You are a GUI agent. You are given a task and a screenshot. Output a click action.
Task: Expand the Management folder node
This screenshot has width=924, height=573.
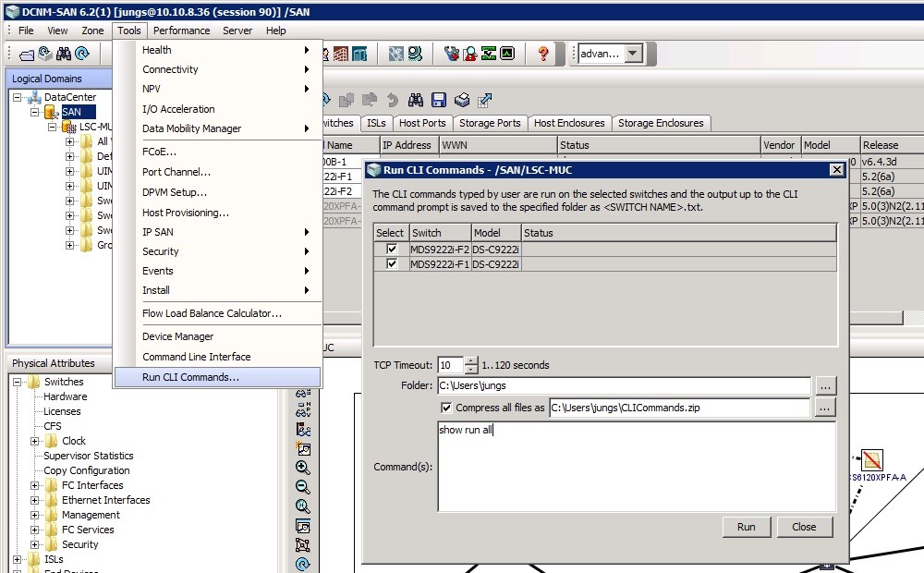point(35,515)
